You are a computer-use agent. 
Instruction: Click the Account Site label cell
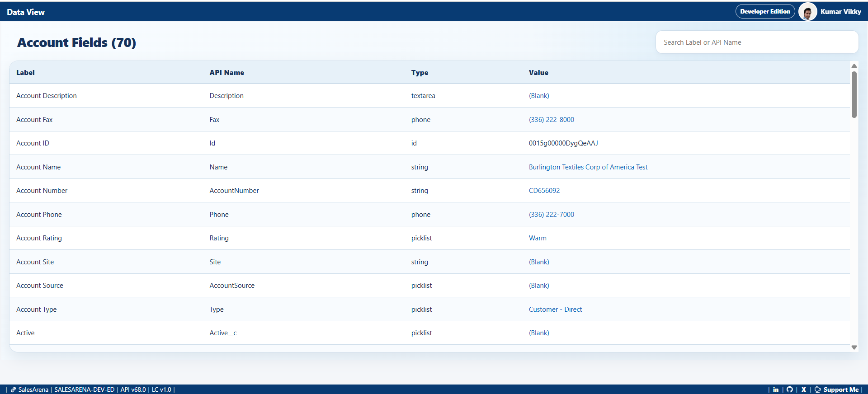[35, 262]
